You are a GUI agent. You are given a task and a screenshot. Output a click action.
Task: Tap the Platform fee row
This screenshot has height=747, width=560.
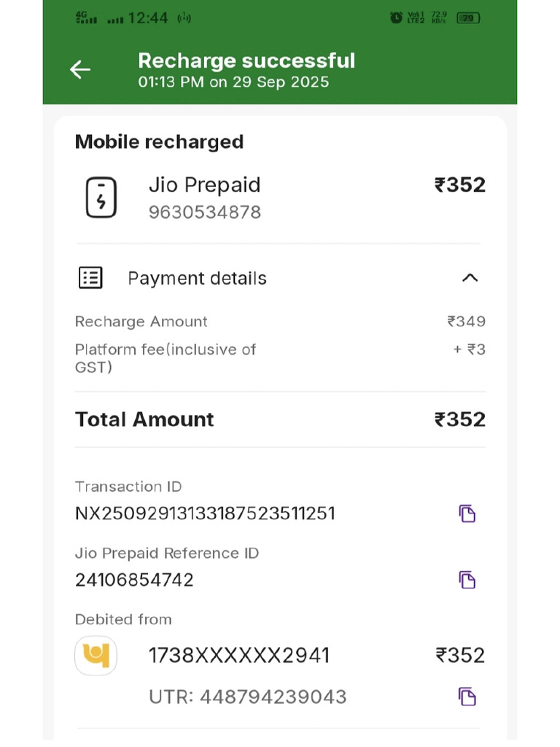(x=280, y=358)
